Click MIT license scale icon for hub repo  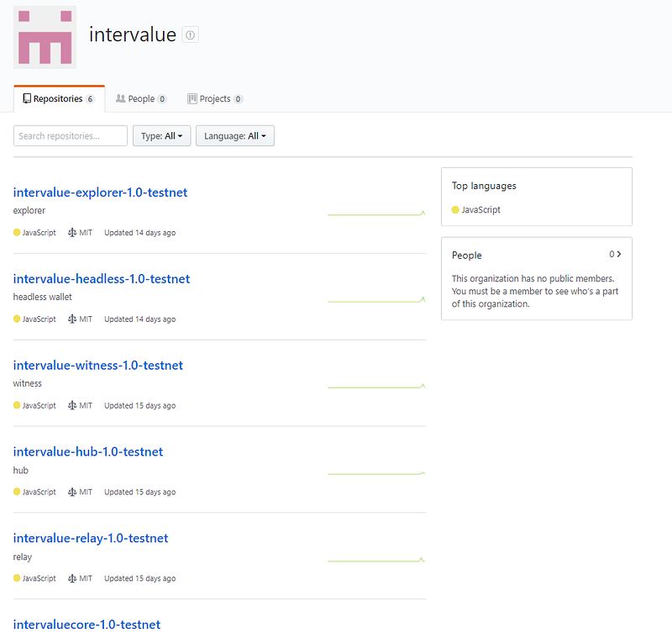tap(72, 493)
